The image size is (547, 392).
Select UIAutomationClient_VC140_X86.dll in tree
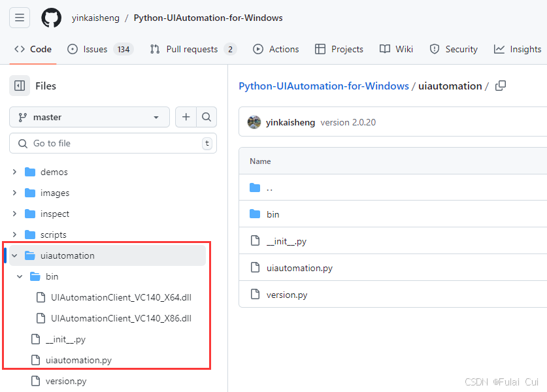[121, 318]
